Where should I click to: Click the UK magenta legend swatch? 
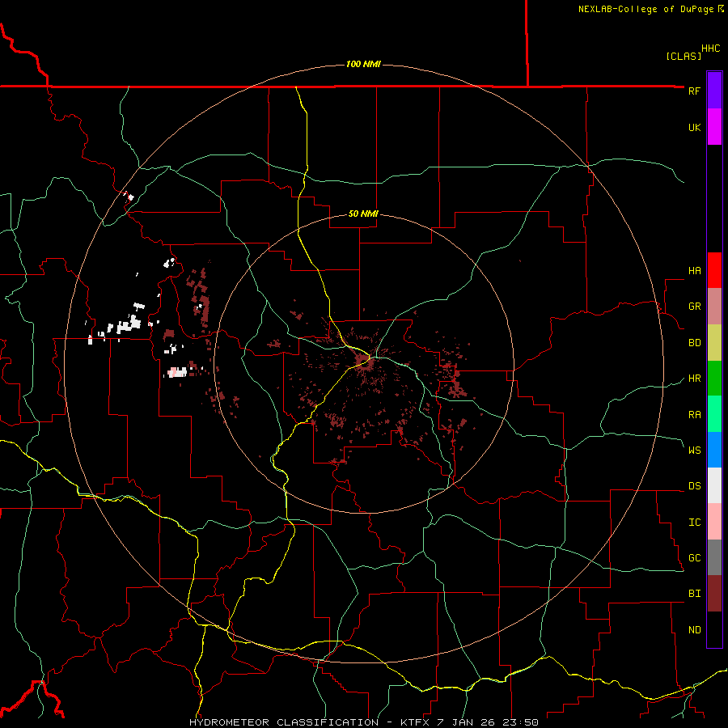tap(714, 127)
